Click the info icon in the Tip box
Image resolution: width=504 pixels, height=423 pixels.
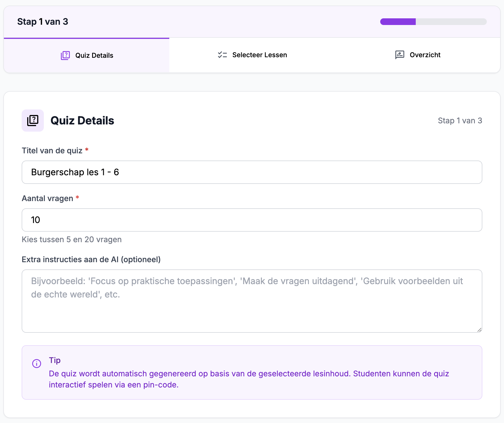pyautogui.click(x=37, y=363)
